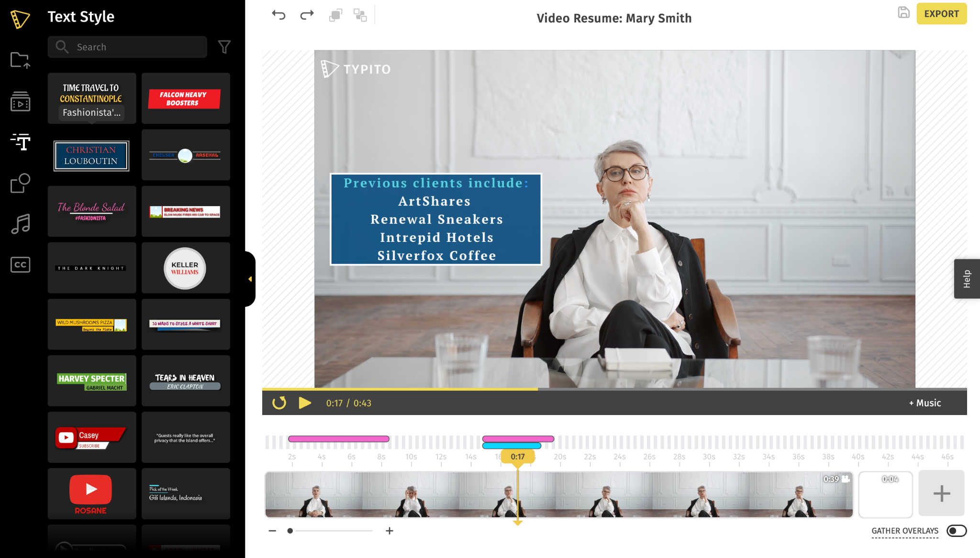Open the video templates panel
The width and height of the screenshot is (980, 558).
(20, 101)
